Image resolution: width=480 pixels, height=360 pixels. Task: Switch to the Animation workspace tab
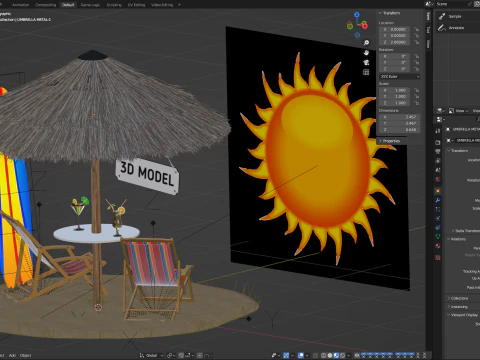tap(20, 5)
